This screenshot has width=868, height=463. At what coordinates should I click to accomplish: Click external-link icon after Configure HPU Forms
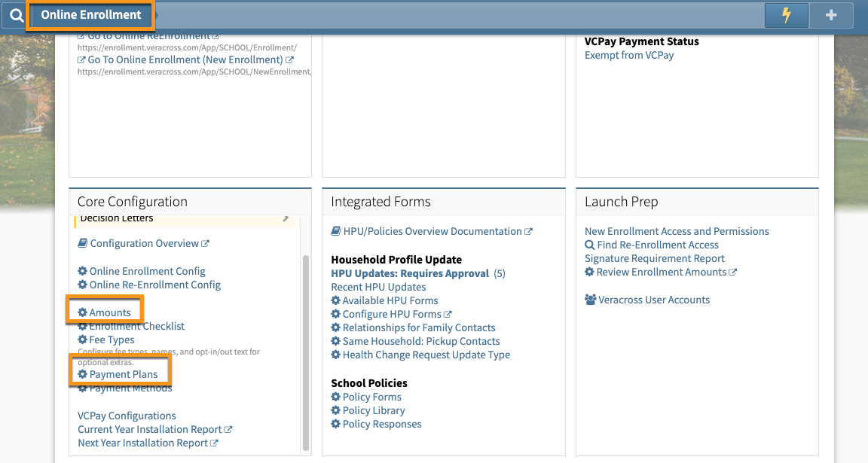pos(448,314)
